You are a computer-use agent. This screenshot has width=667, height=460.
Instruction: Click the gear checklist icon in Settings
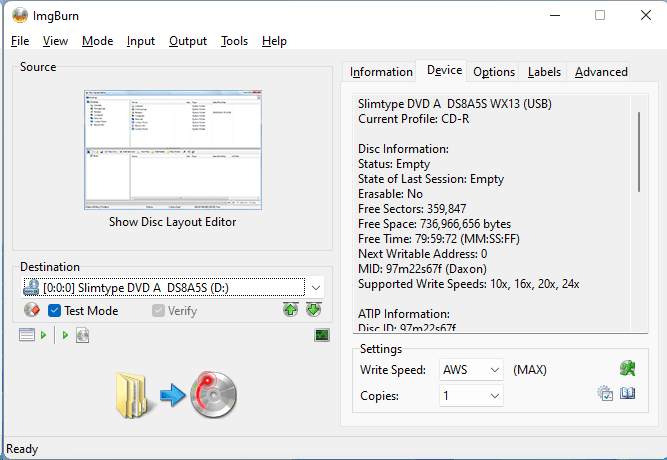[605, 394]
